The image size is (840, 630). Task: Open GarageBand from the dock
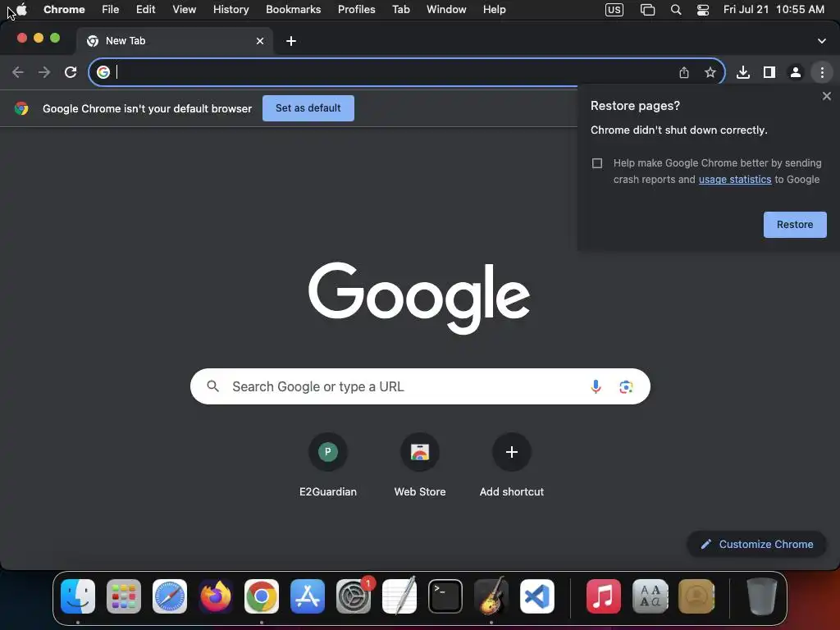tap(491, 596)
